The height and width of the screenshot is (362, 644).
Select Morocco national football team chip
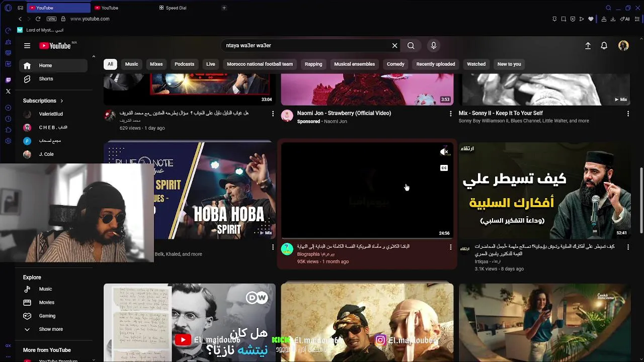point(260,64)
